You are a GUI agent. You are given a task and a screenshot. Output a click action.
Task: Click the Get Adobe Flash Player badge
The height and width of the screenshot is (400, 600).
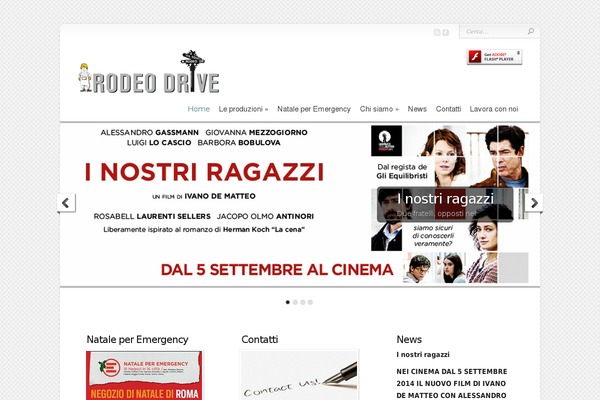pos(494,57)
